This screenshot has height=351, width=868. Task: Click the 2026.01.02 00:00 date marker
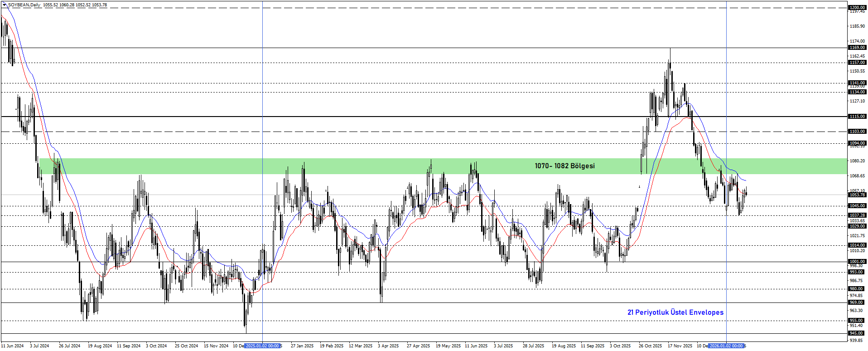(726, 346)
